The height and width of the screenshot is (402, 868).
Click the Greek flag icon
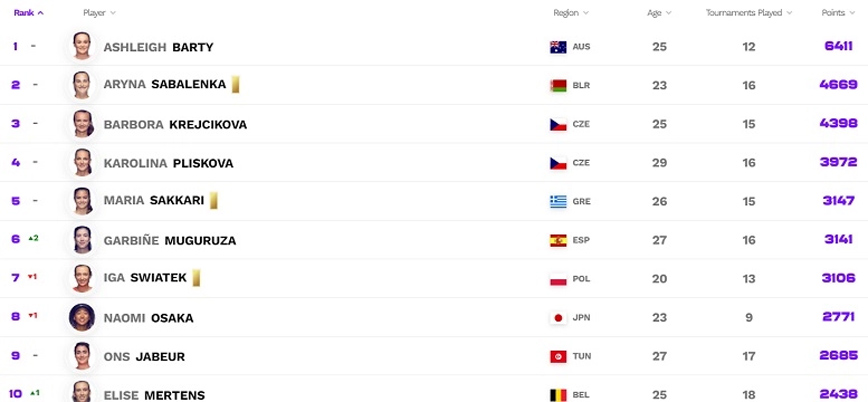tap(558, 201)
